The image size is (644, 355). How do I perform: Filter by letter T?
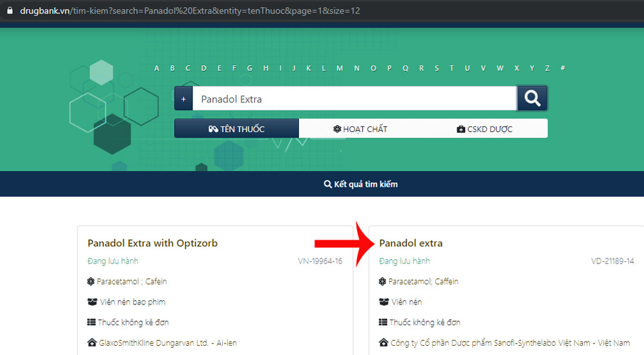pos(452,68)
